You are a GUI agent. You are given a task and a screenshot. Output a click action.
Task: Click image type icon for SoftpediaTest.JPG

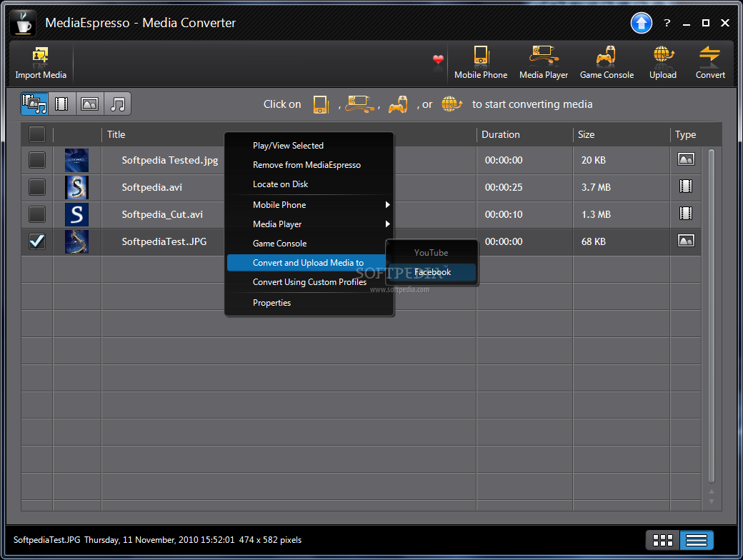(686, 241)
